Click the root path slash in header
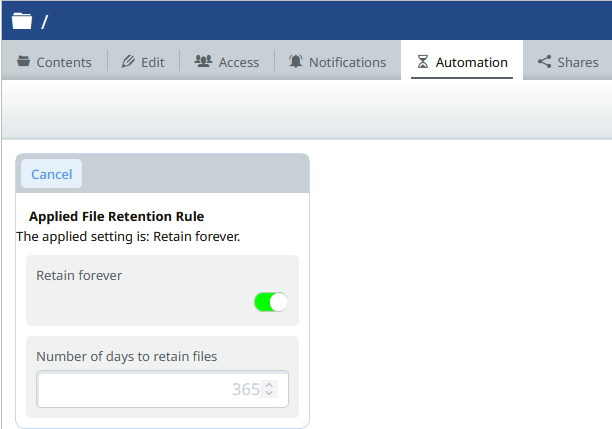Viewport: 612px width, 429px height. 45,21
